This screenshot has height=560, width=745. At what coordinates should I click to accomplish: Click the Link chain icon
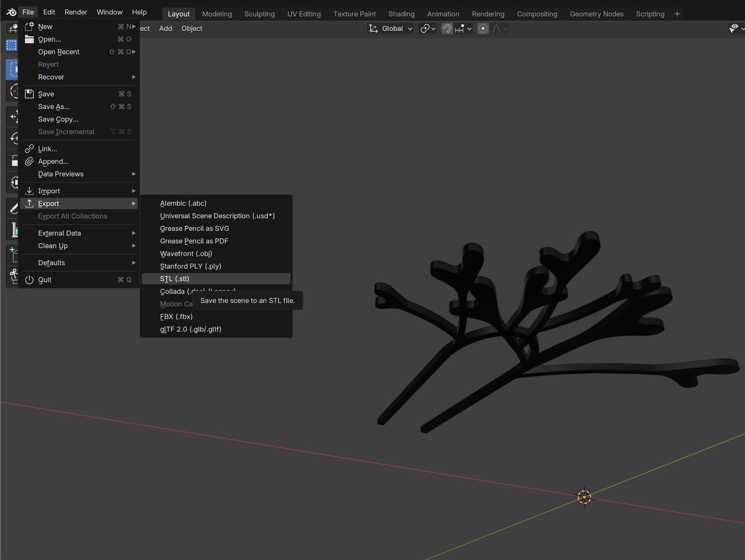tap(29, 149)
